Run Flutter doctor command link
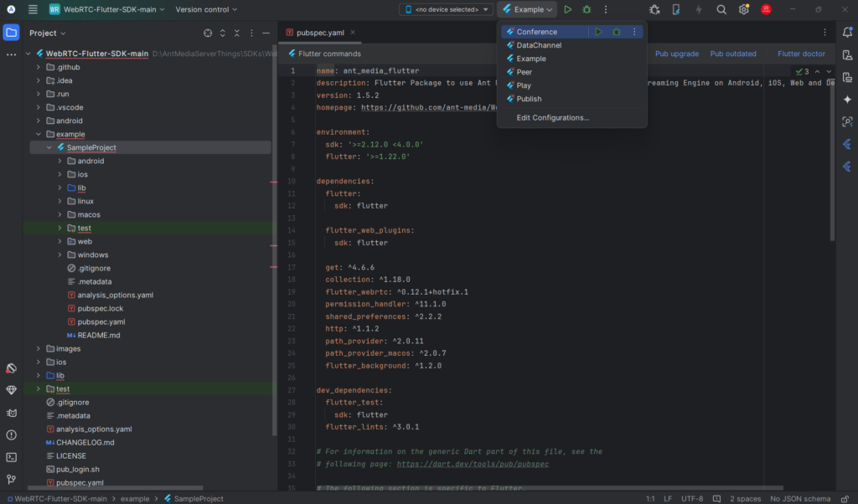 (x=801, y=54)
